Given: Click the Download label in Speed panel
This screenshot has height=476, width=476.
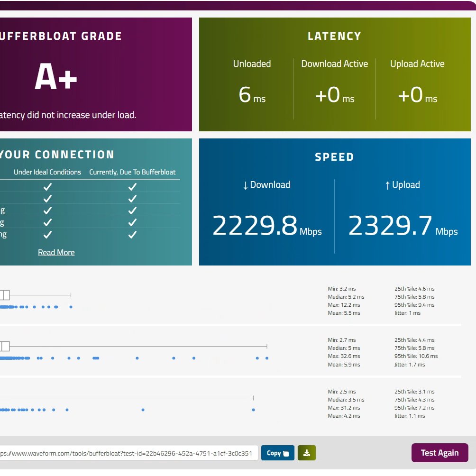Looking at the screenshot, I should (266, 184).
